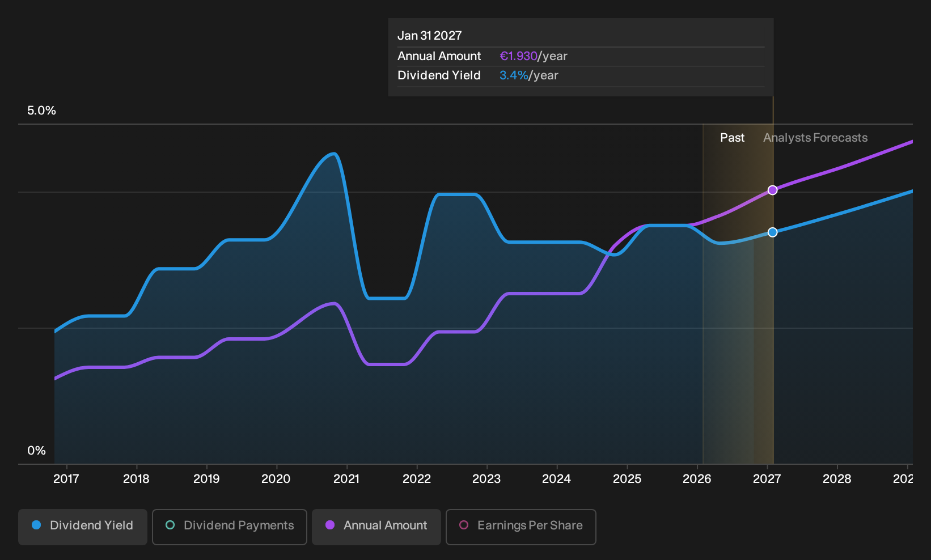Enable the Dividend Payments series
Image resolution: width=931 pixels, height=560 pixels.
tap(230, 527)
